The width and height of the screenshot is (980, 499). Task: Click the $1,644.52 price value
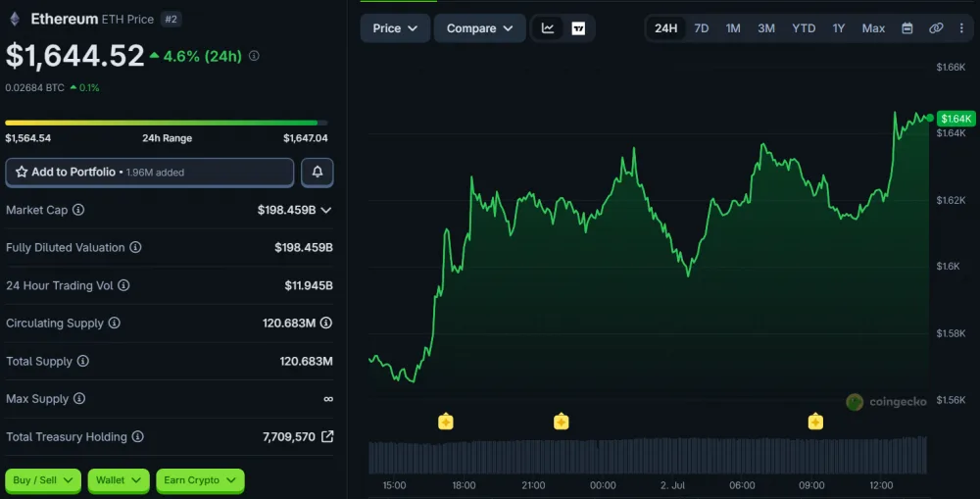pyautogui.click(x=75, y=56)
